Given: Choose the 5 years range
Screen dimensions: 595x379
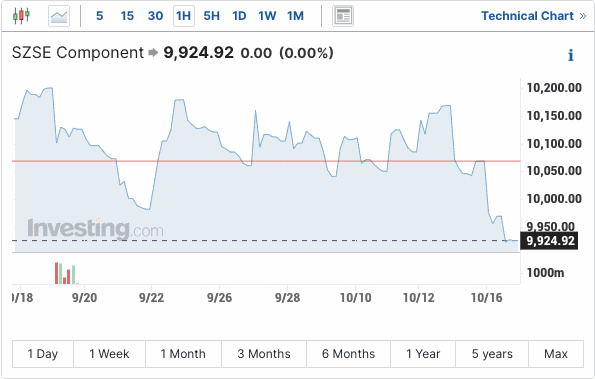Looking at the screenshot, I should coord(492,354).
